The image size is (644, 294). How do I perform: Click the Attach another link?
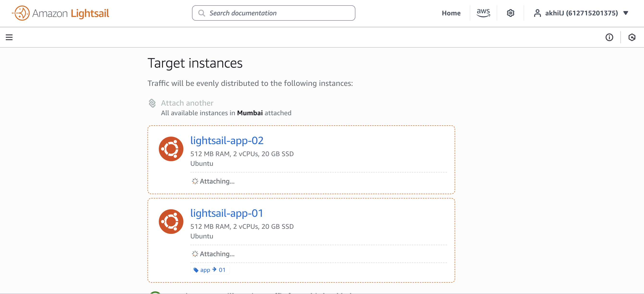187,103
